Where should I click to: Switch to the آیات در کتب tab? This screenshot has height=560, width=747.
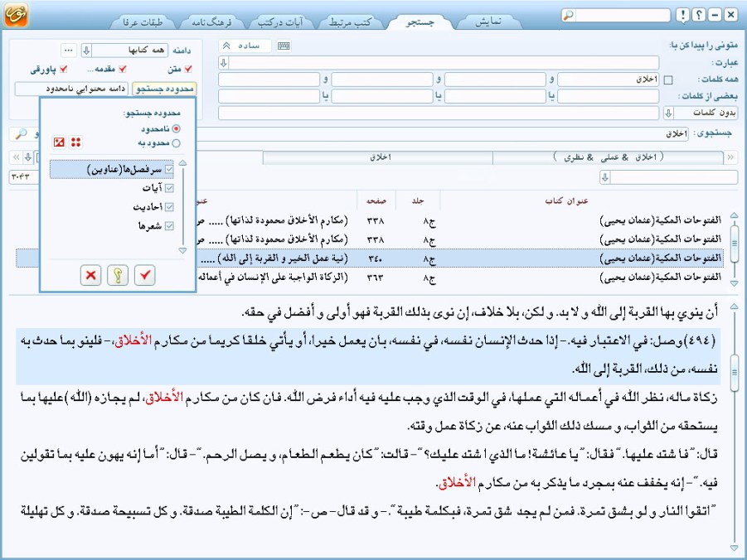coord(280,22)
